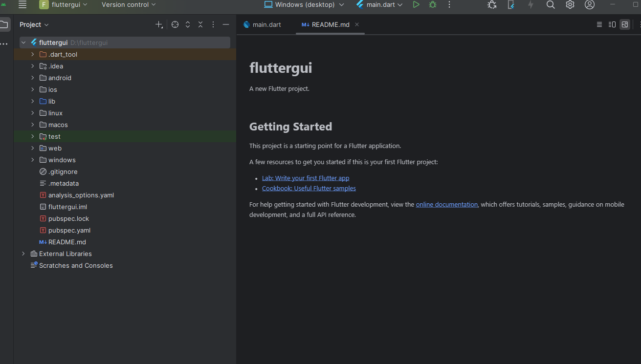641x364 pixels.
Task: Open the Version control dropdown
Action: tap(129, 5)
